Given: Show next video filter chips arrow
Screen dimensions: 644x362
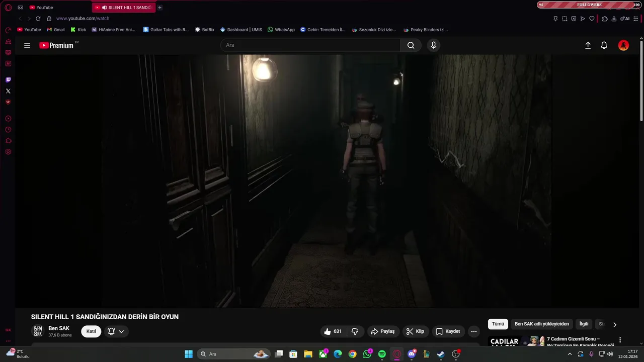Looking at the screenshot, I should tap(614, 324).
